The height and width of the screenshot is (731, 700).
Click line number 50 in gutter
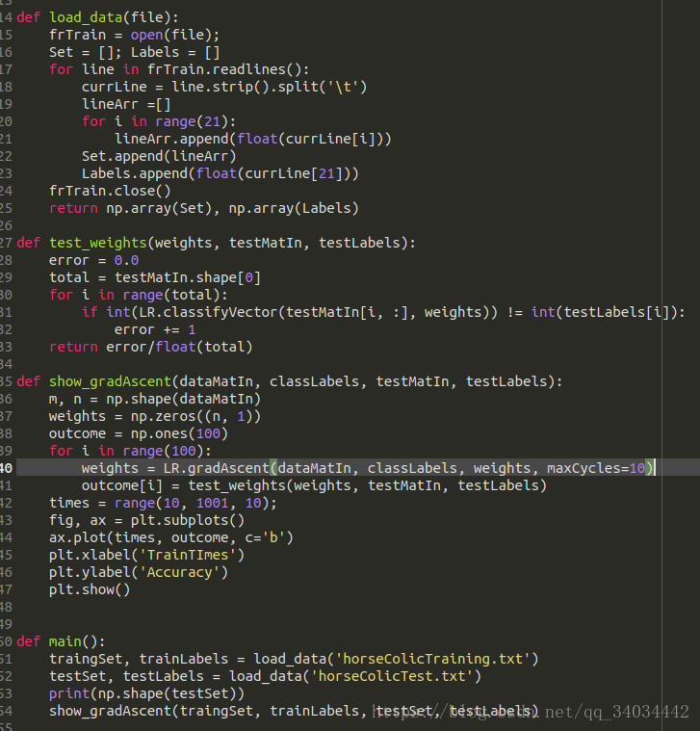click(6, 641)
